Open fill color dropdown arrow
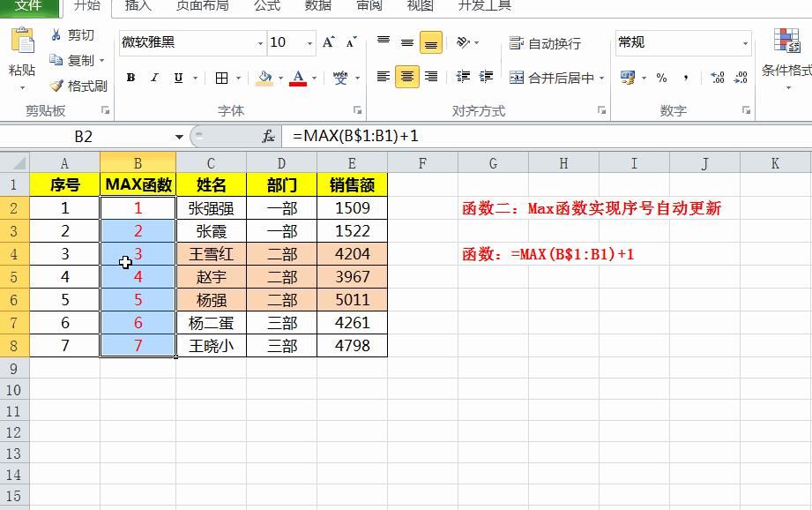 [x=280, y=79]
